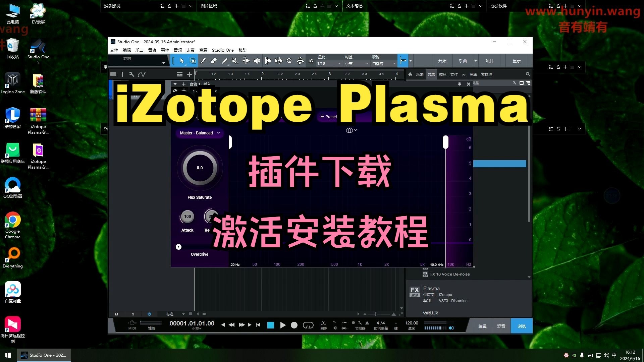Select the Bend tool
644x362 pixels.
pos(246,61)
